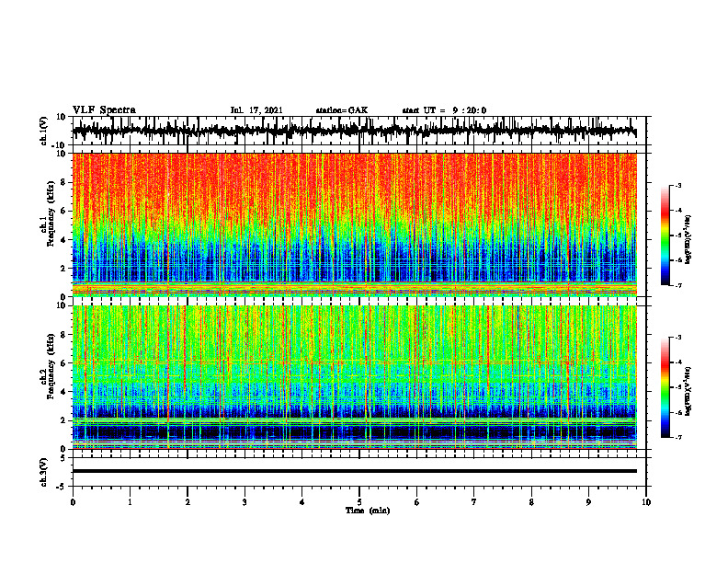Click the ch.2 spectrogram panel
The width and height of the screenshot is (728, 563).
[x=354, y=377]
